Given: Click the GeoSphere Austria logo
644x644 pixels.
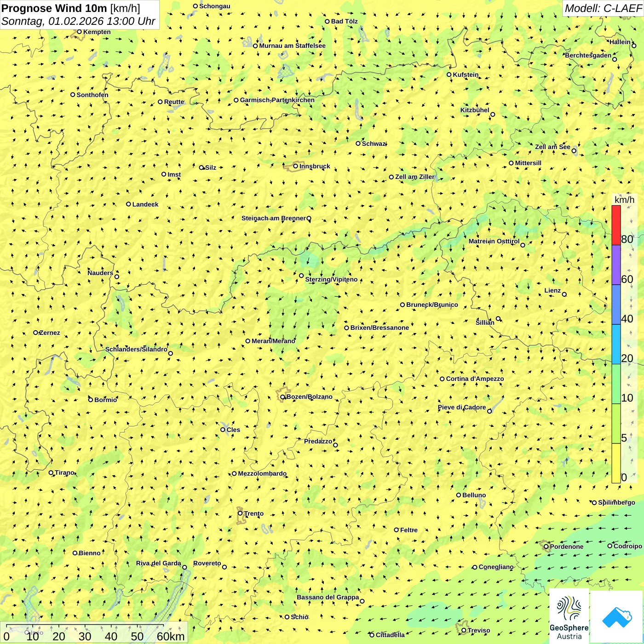Looking at the screenshot, I should 569,616.
